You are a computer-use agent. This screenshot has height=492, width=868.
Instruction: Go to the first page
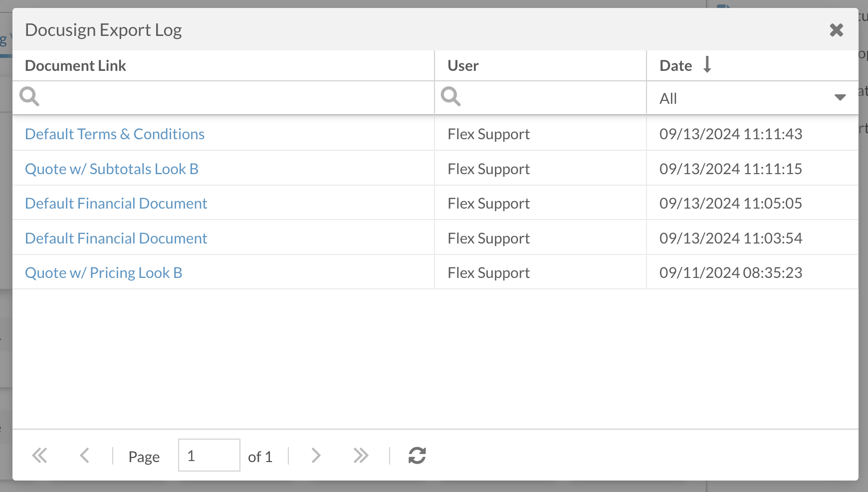39,456
